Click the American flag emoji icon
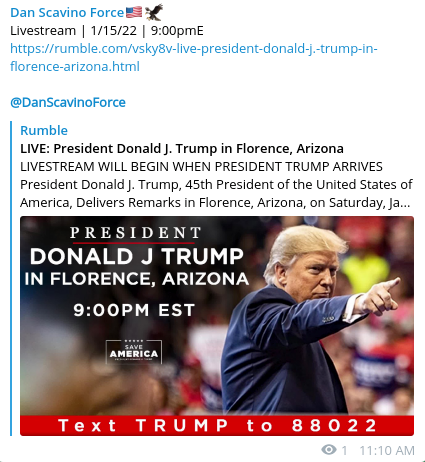This screenshot has width=425, height=462. [134, 12]
